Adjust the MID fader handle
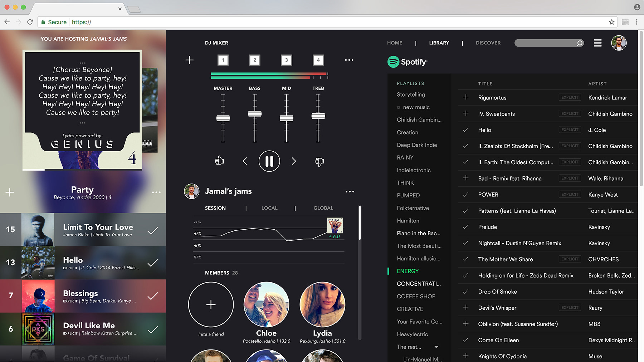 286,118
